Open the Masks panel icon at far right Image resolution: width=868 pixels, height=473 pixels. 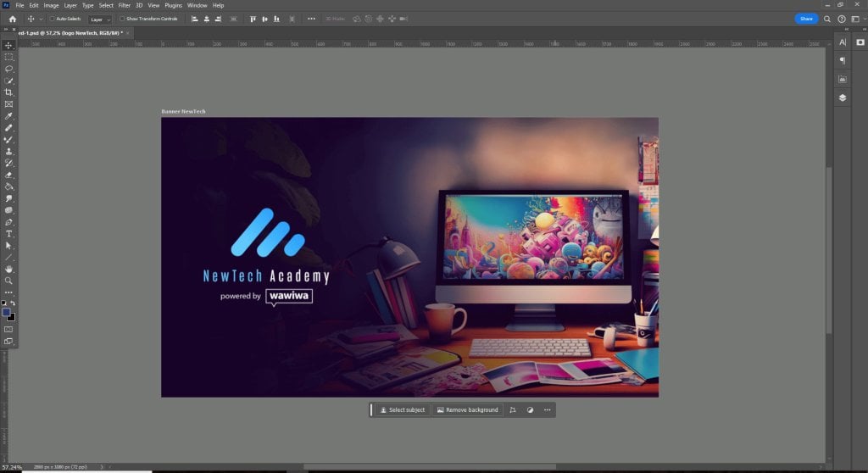(x=860, y=42)
